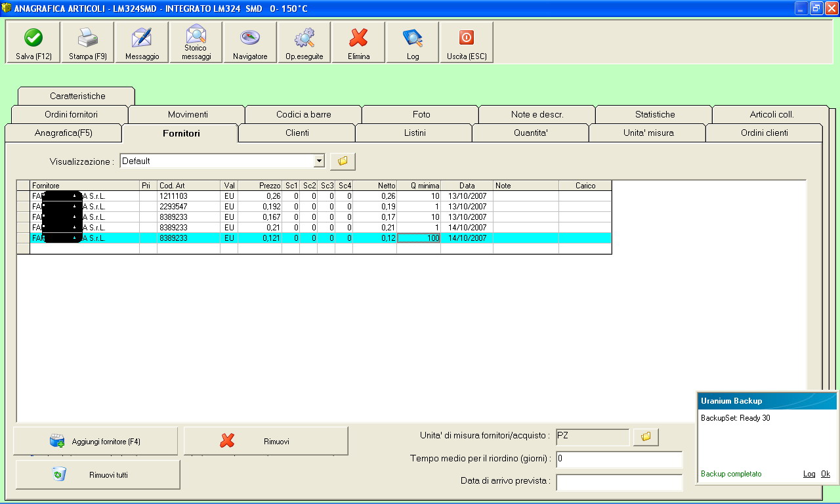Click folder button next to PZ unit field
This screenshot has height=504, width=840.
646,437
